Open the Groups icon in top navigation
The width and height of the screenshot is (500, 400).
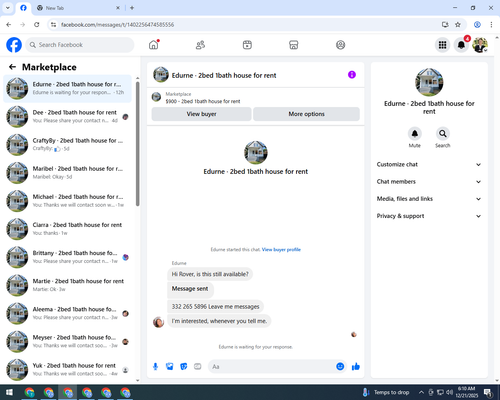(x=340, y=45)
